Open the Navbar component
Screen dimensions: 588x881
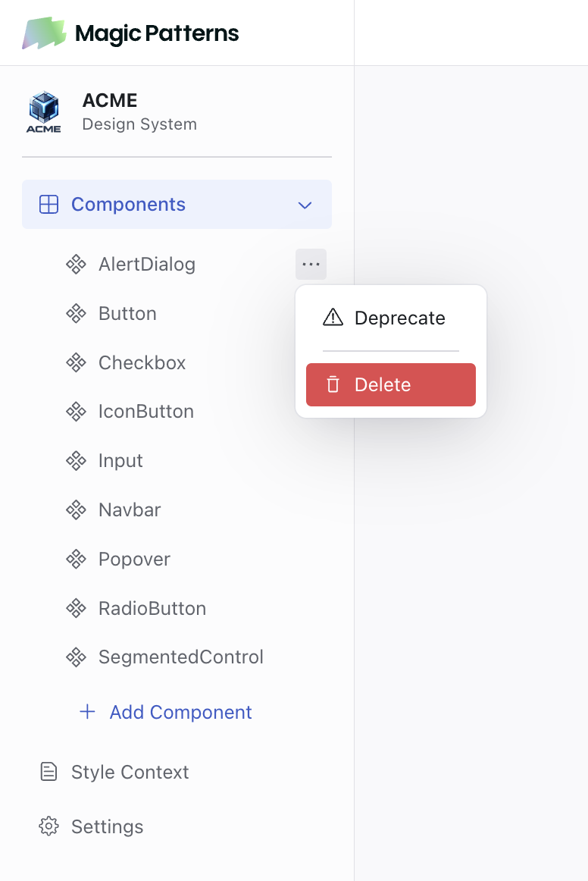130,510
